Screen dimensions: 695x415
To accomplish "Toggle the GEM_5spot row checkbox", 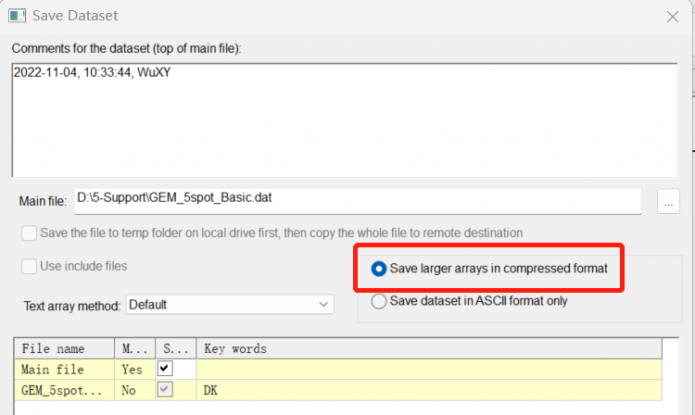I will tap(165, 389).
